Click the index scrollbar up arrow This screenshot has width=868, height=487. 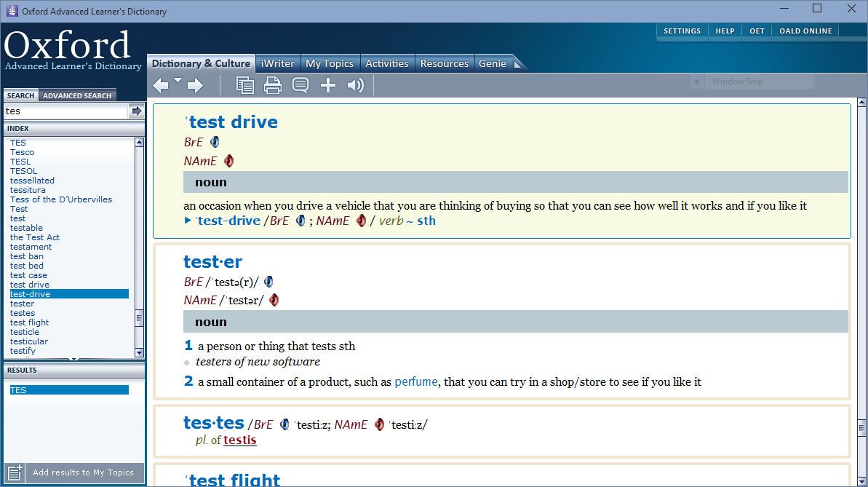click(139, 143)
